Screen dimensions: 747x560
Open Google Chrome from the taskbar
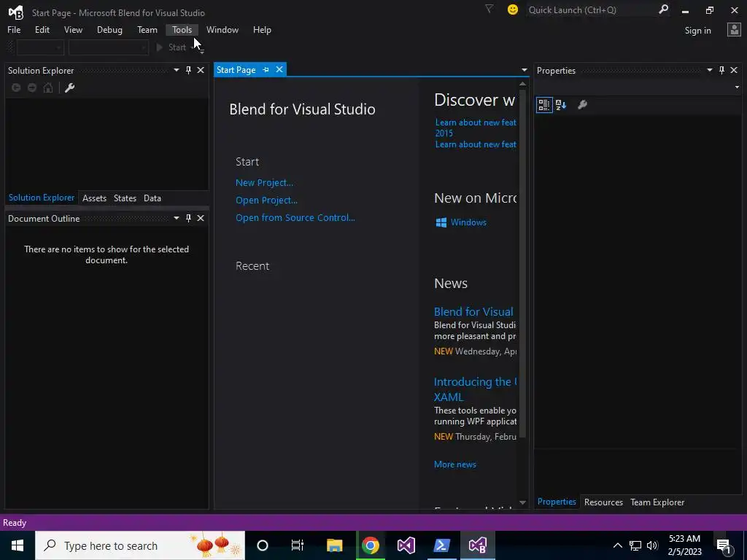[x=370, y=545]
